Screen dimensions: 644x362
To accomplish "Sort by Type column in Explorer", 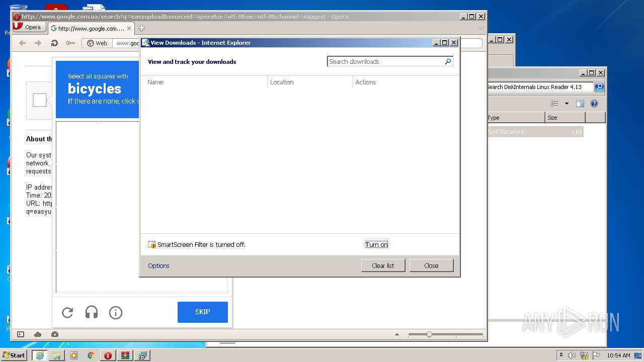I will click(x=516, y=118).
